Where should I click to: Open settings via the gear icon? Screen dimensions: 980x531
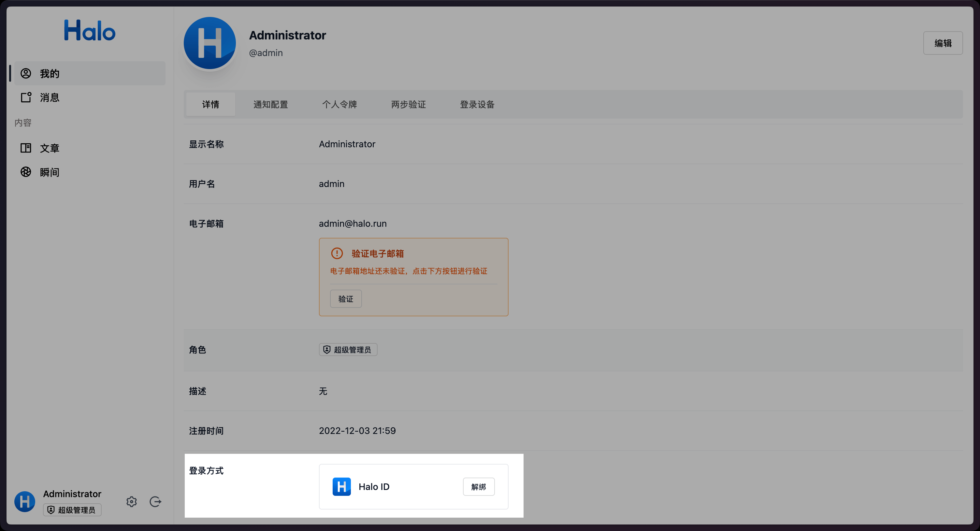[132, 501]
